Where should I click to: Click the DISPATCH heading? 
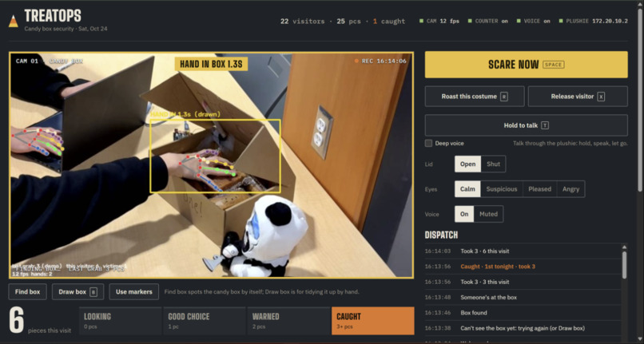441,235
